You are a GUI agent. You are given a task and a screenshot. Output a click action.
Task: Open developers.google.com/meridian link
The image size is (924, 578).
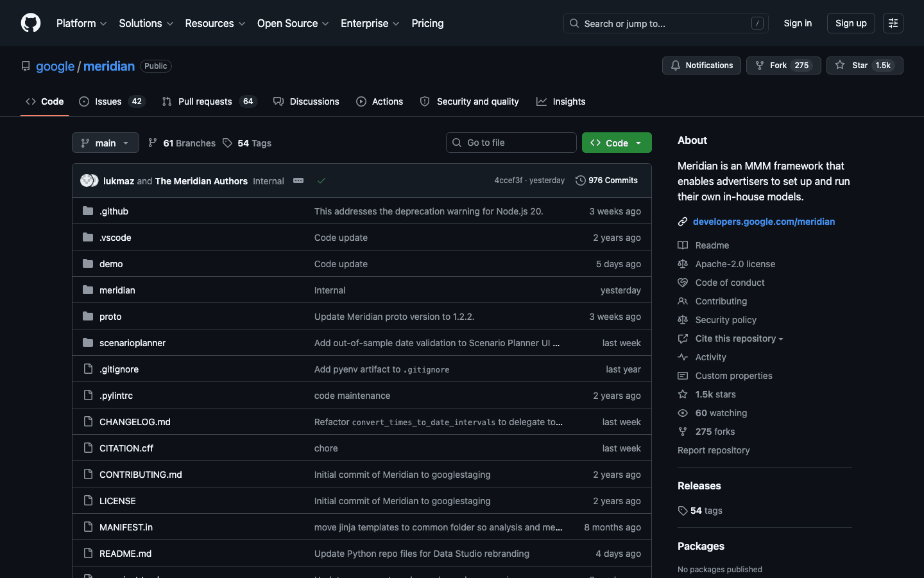(764, 222)
